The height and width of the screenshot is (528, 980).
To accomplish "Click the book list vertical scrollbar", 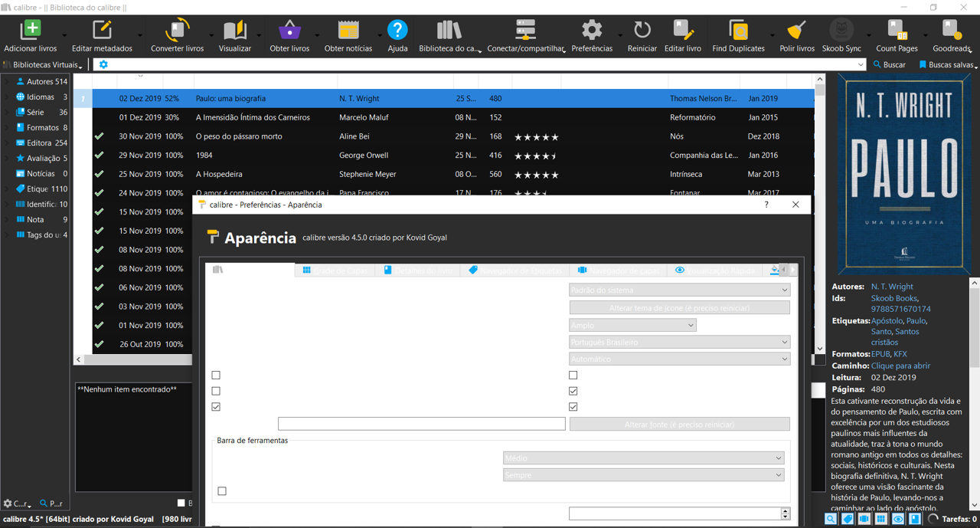I will (819, 215).
